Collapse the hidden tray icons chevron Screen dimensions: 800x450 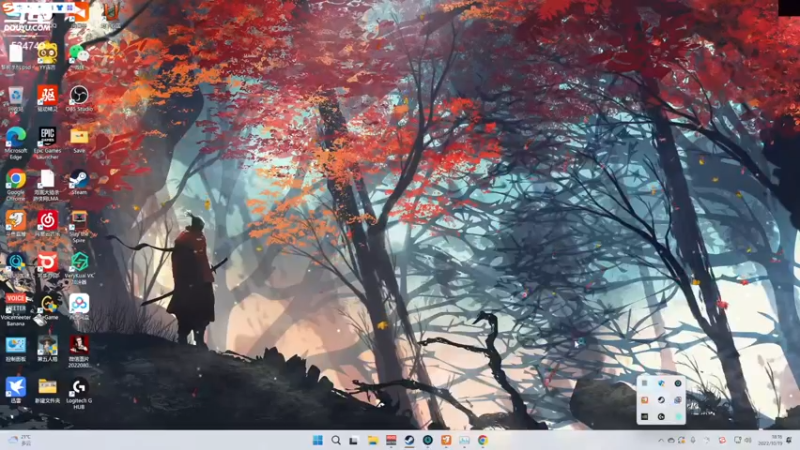click(x=661, y=440)
